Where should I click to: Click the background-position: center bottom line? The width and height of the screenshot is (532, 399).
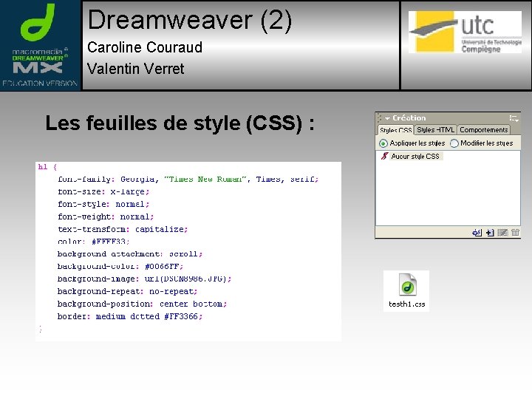pyautogui.click(x=142, y=304)
